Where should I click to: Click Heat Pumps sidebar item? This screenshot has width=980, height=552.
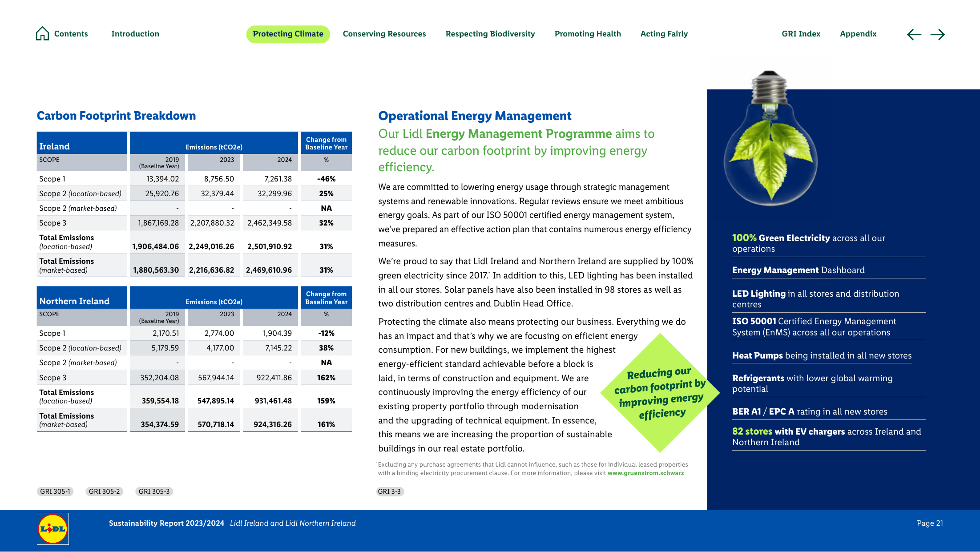point(822,355)
